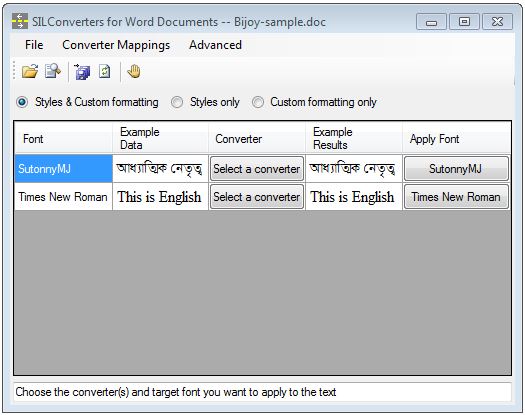Screen dimensions: 525x415
Task: Click the SutonnyMJ apply font button
Action: (x=456, y=169)
